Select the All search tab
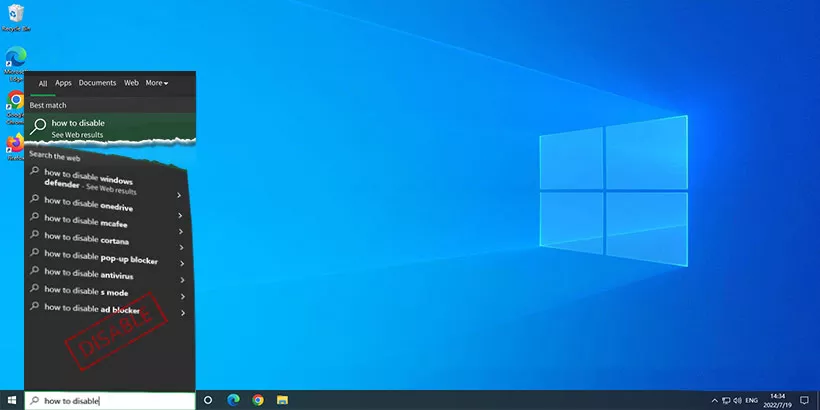Viewport: 820px width, 410px height. point(43,84)
